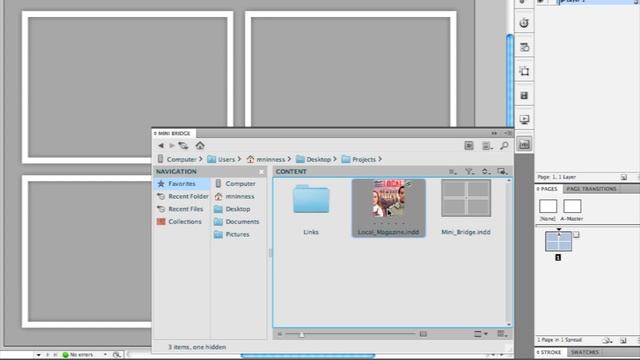Expand the chevron after Users in the path
The image size is (640, 360).
click(239, 159)
